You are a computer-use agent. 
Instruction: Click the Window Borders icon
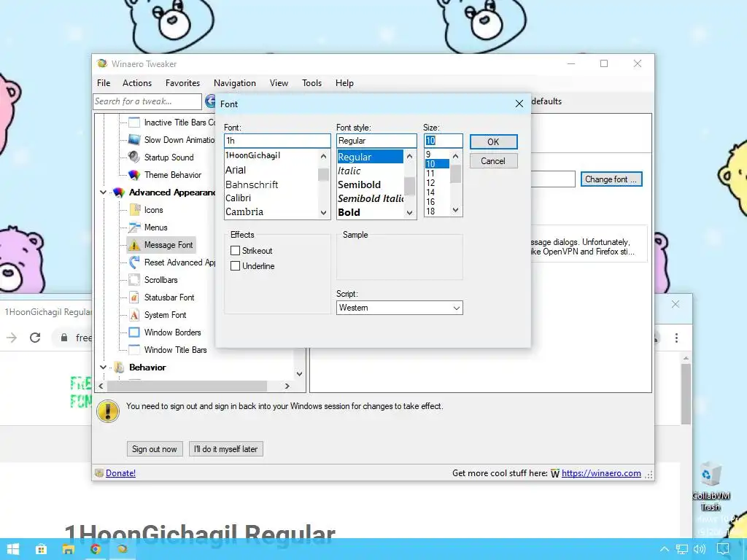(134, 332)
